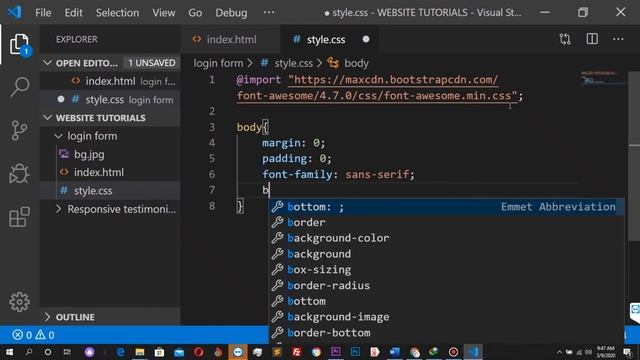Open the Debug view with bug icon
Image resolution: width=640 pixels, height=360 pixels.
19,173
